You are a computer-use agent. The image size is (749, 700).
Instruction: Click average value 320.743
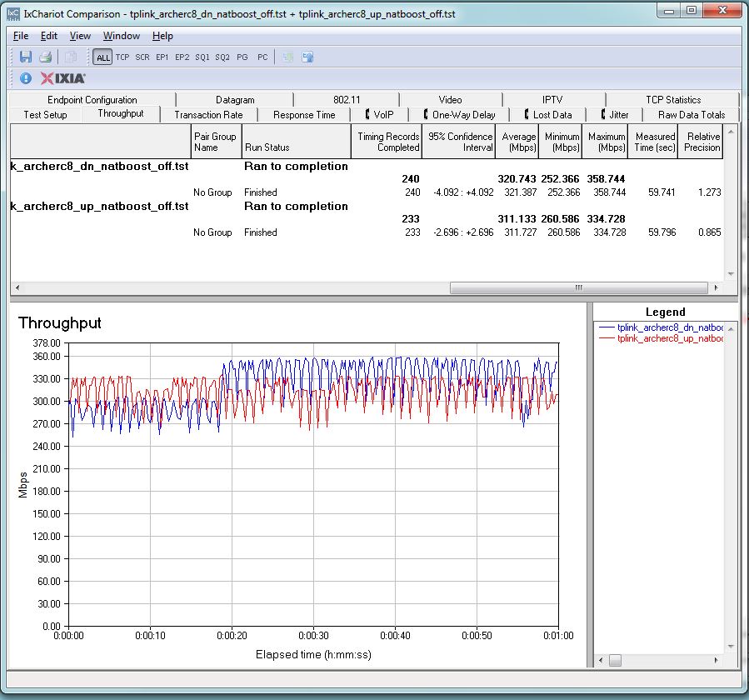[x=517, y=179]
